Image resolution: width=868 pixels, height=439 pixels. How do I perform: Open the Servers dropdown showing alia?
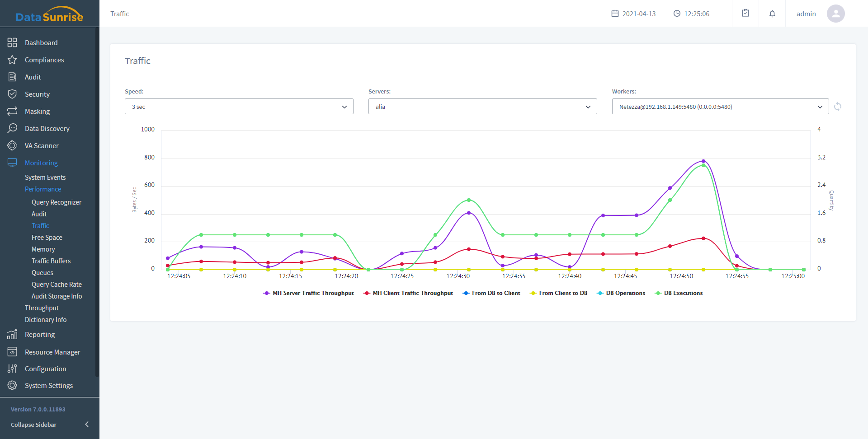[x=483, y=107]
